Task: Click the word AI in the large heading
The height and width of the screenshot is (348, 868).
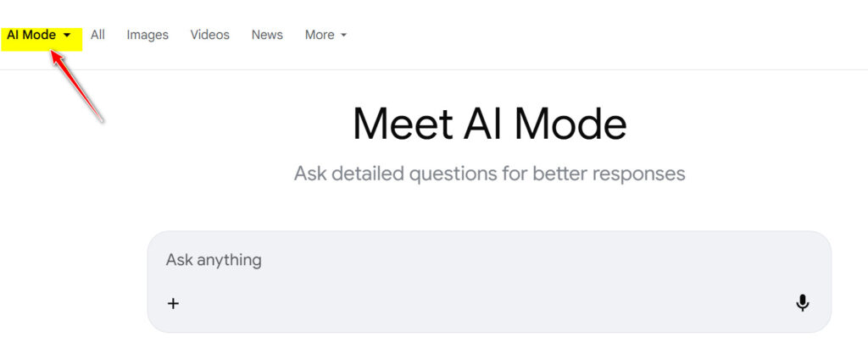Action: [x=483, y=124]
